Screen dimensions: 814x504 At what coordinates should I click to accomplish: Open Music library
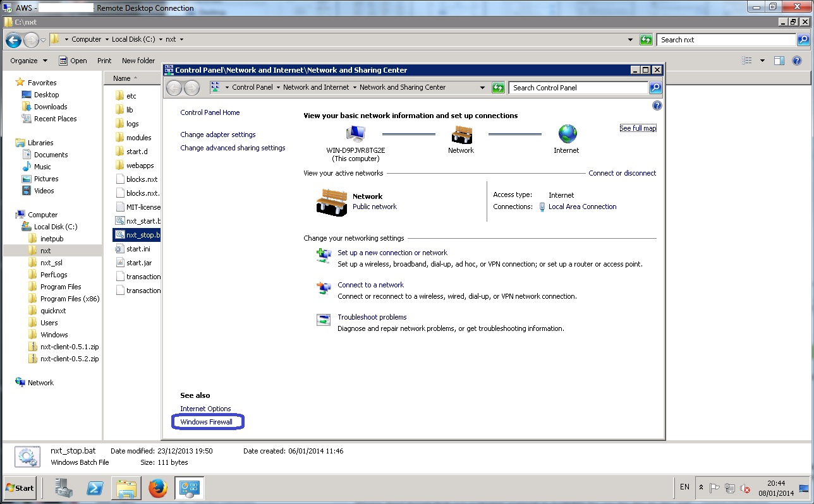[x=42, y=167]
